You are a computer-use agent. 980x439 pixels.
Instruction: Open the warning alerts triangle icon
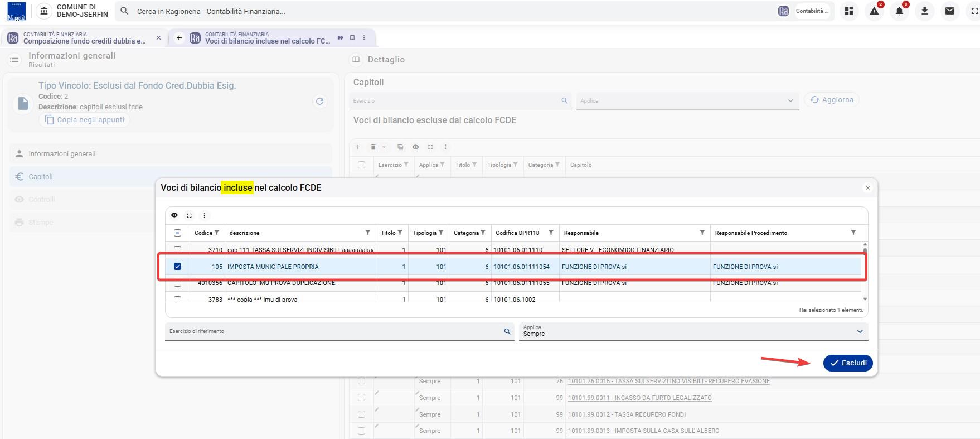coord(874,11)
